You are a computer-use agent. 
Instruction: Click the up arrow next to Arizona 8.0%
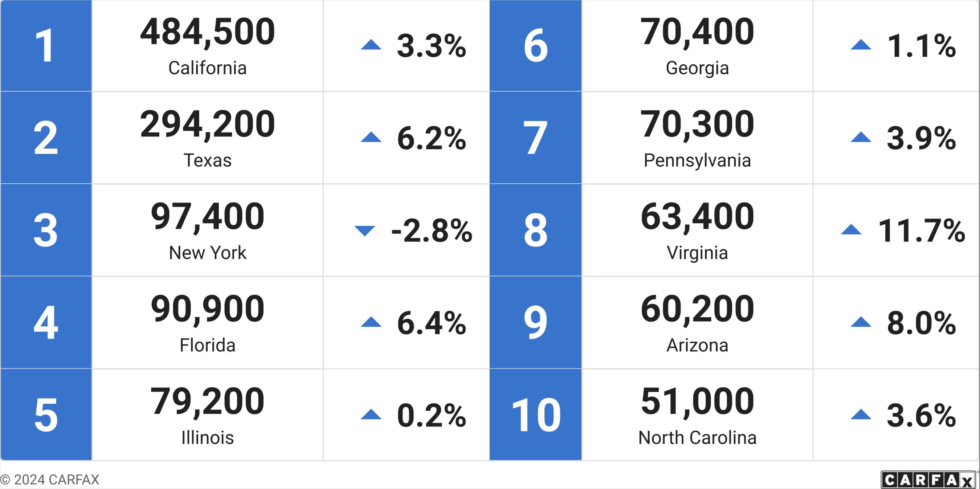(861, 322)
